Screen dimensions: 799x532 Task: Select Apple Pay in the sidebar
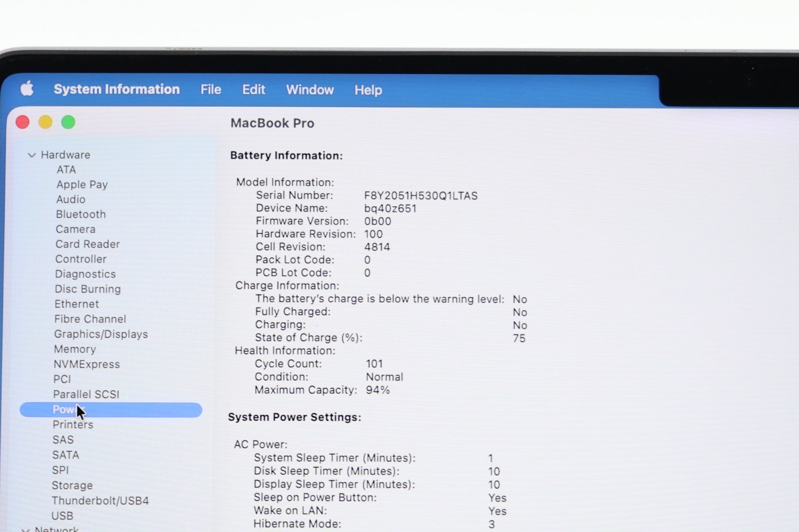click(x=82, y=184)
